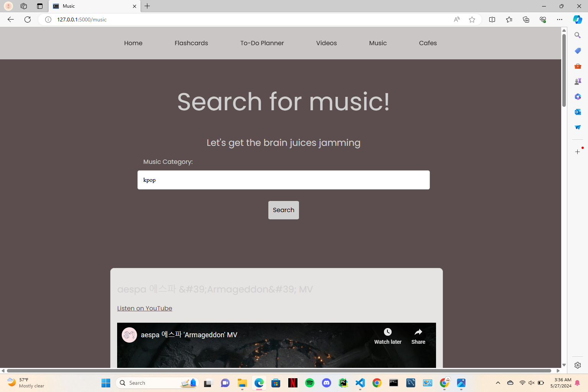Image resolution: width=588 pixels, height=392 pixels.
Task: Open Copilot in Edge
Action: [578, 20]
